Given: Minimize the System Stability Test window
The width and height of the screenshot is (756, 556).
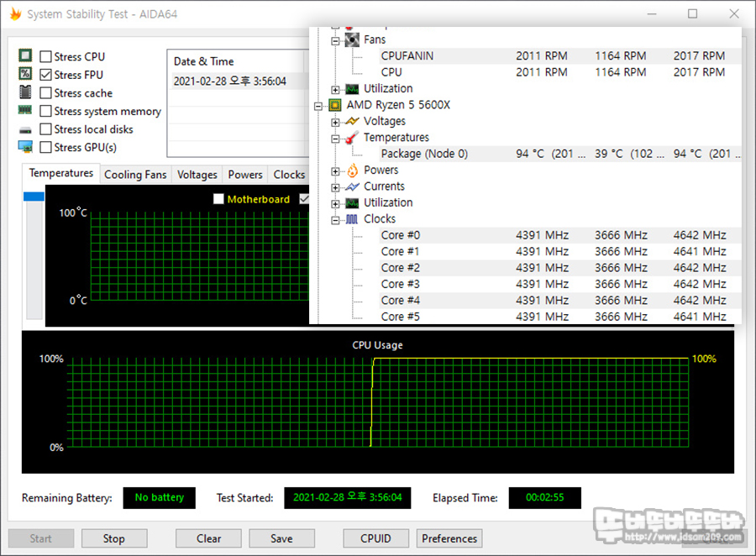Looking at the screenshot, I should pos(652,13).
